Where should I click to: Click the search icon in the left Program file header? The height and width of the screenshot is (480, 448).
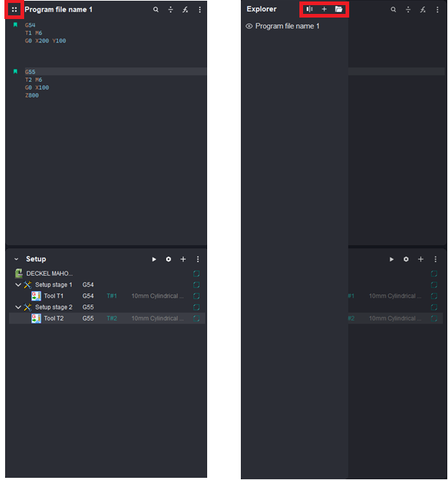coord(156,10)
